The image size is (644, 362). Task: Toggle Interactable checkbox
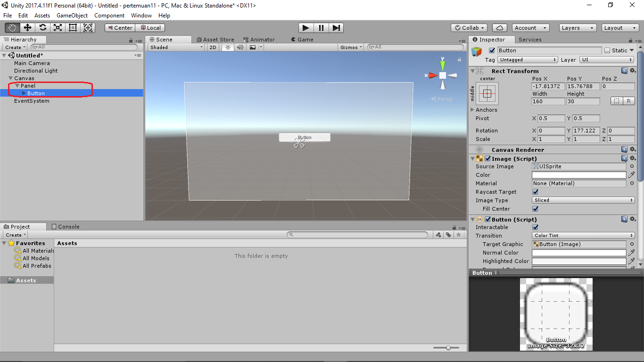point(535,227)
